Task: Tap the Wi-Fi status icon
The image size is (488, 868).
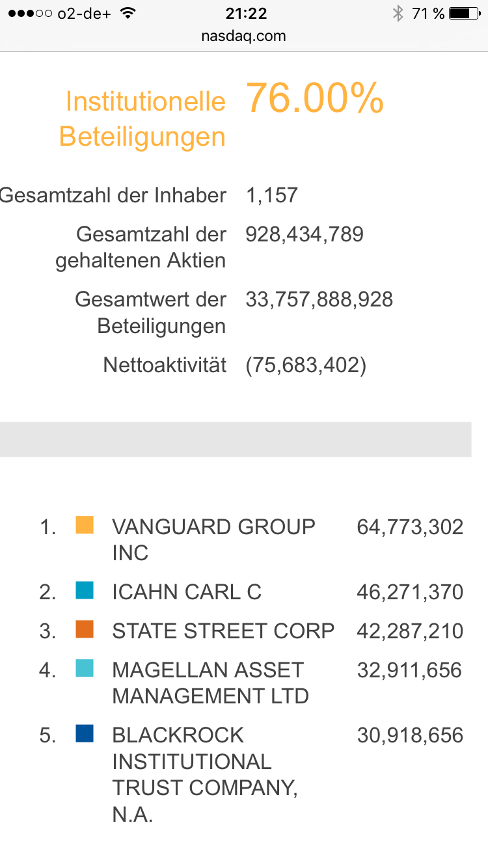Action: point(128,14)
